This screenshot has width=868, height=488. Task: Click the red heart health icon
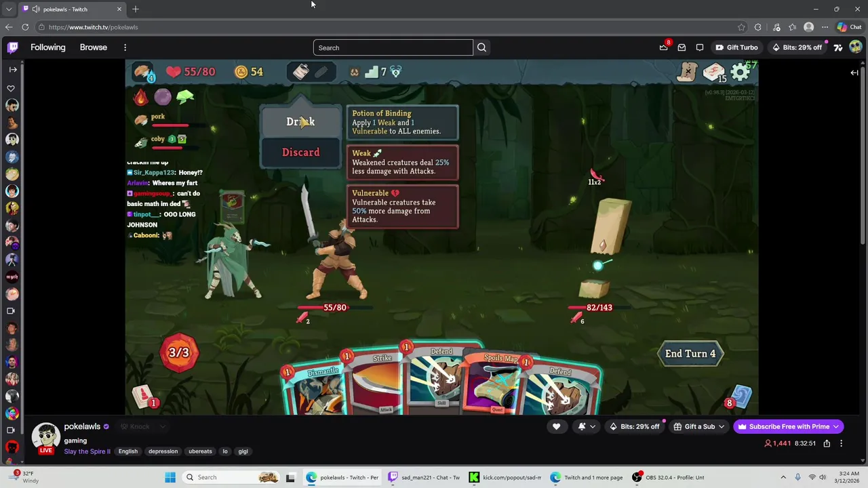pos(174,72)
